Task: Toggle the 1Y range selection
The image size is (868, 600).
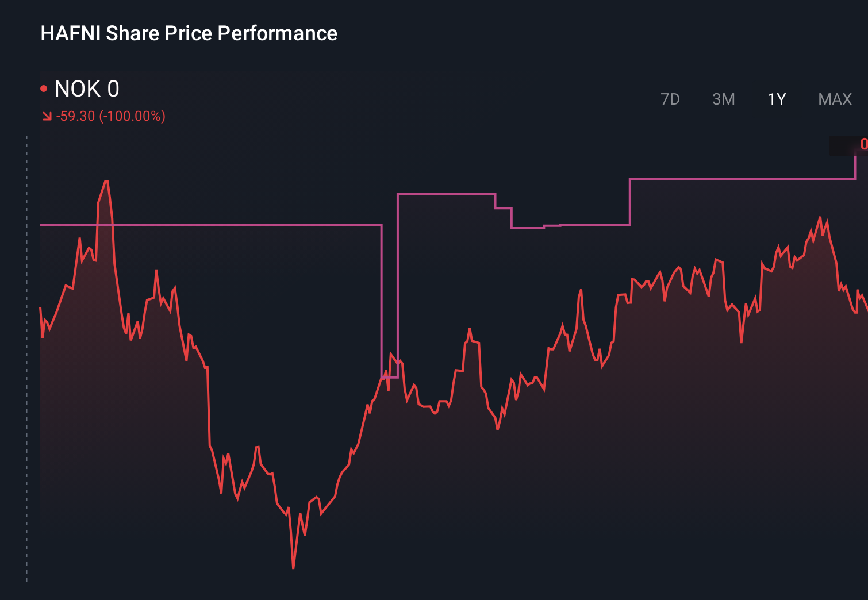Action: (x=775, y=99)
